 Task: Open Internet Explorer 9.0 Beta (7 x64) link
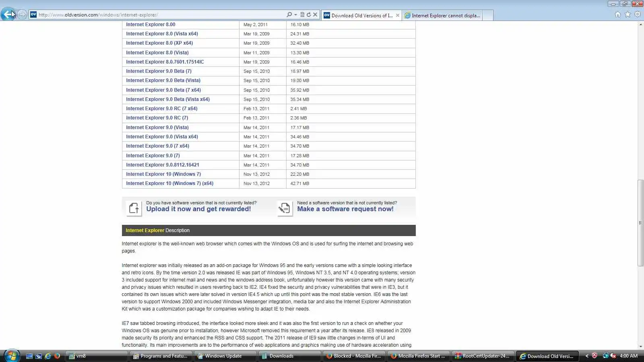tap(163, 90)
